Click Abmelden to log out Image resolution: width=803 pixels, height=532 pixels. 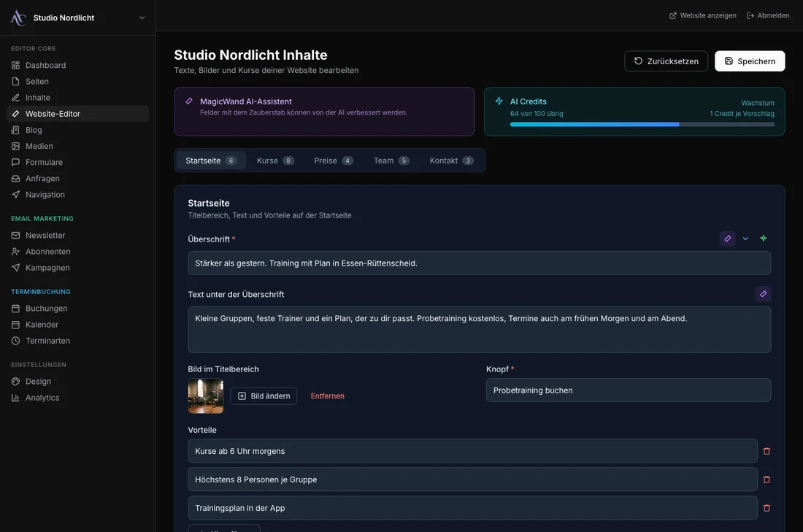pyautogui.click(x=768, y=16)
